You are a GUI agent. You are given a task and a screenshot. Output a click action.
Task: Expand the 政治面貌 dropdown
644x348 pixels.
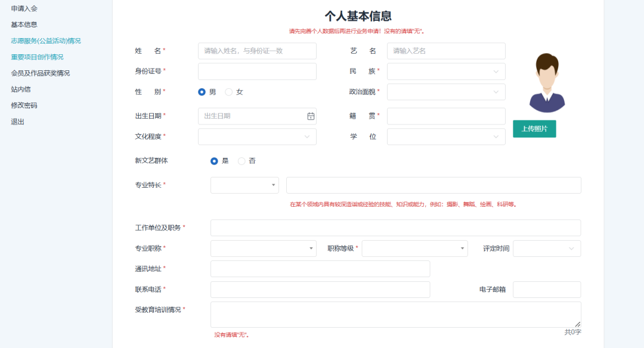click(x=446, y=92)
